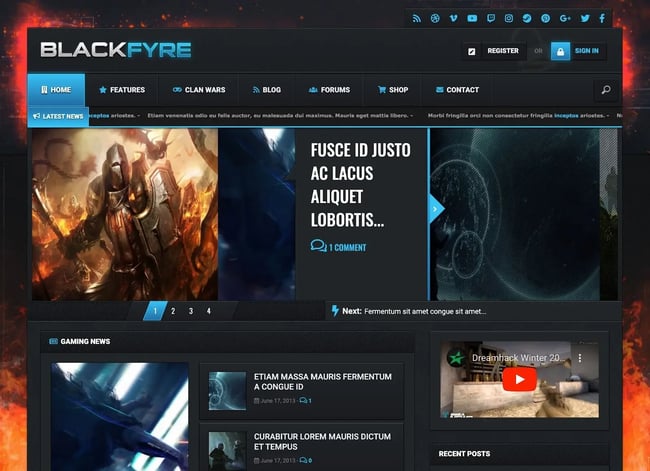650x471 pixels.
Task: Open the Steam social icon
Action: (x=527, y=18)
